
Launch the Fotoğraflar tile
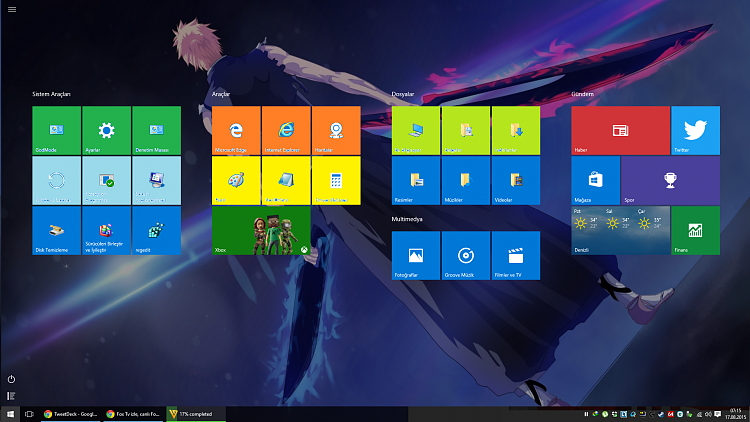(416, 255)
